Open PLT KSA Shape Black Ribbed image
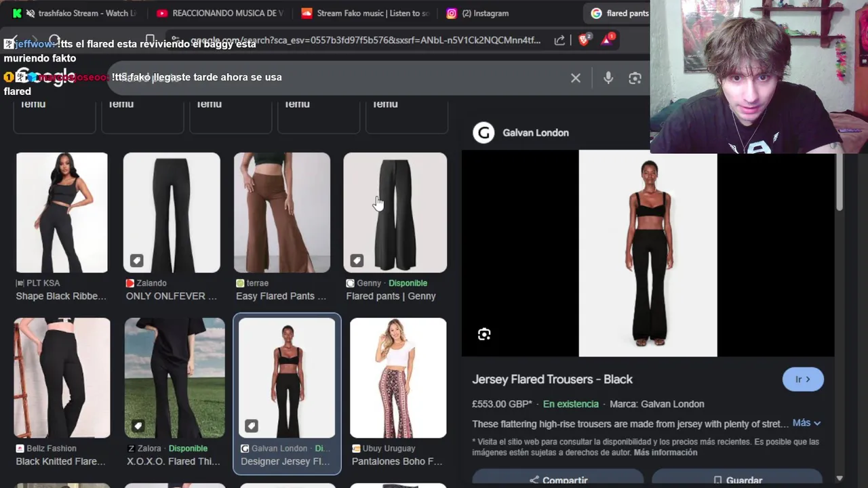868x488 pixels. coord(62,213)
